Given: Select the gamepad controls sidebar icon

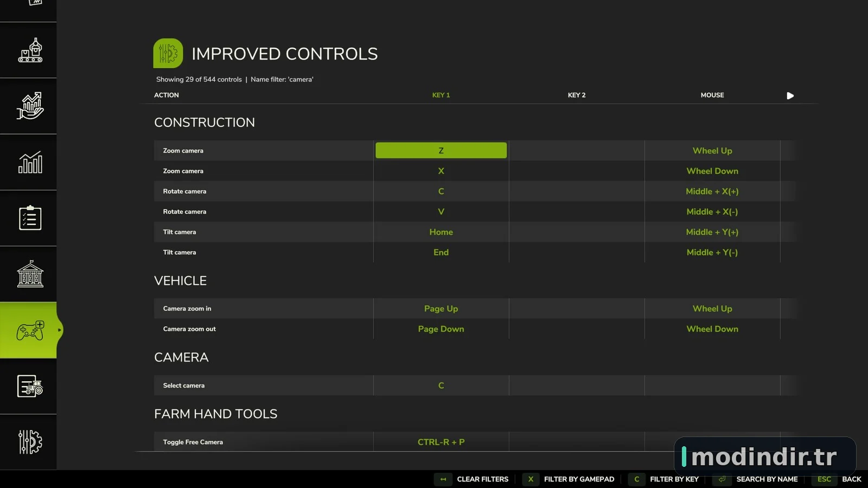Looking at the screenshot, I should (30, 330).
